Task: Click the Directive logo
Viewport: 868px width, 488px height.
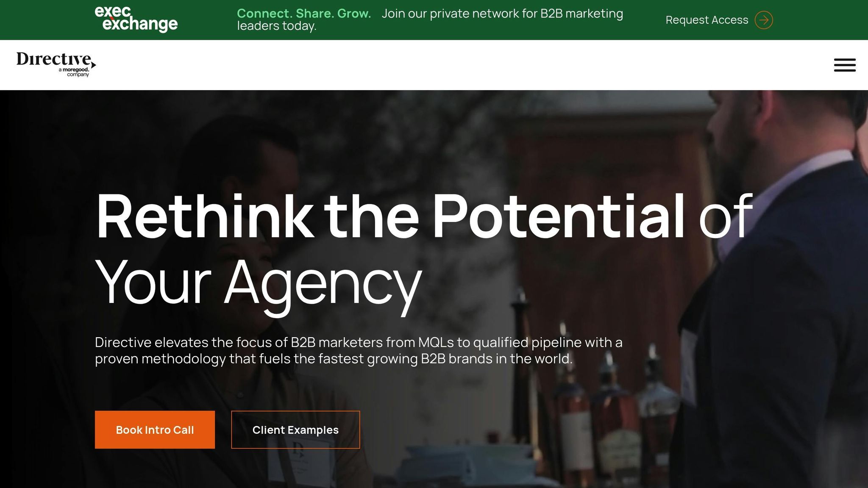Action: pos(53,60)
